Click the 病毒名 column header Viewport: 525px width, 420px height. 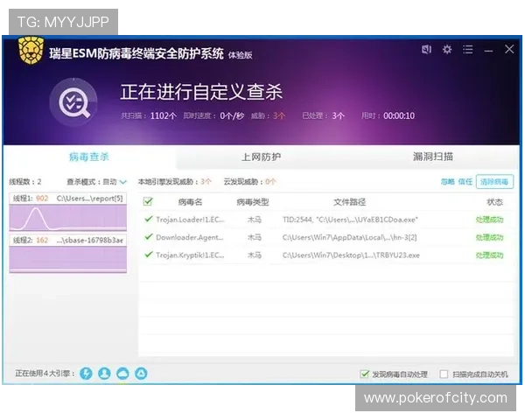pyautogui.click(x=190, y=202)
